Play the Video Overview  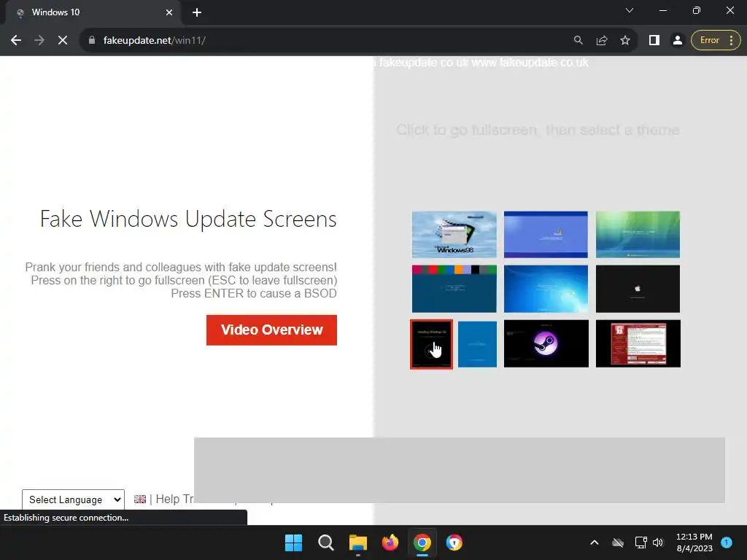click(271, 330)
